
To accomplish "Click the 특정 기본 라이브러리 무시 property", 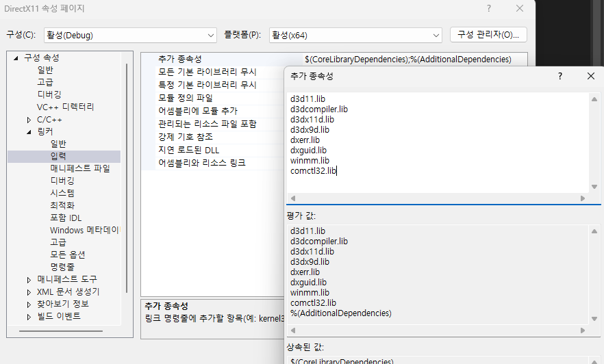I will tap(207, 85).
